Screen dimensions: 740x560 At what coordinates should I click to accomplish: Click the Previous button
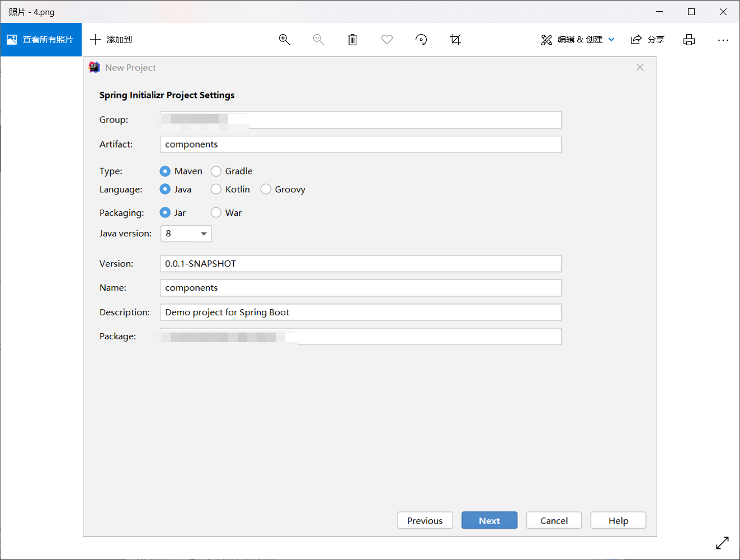point(425,520)
